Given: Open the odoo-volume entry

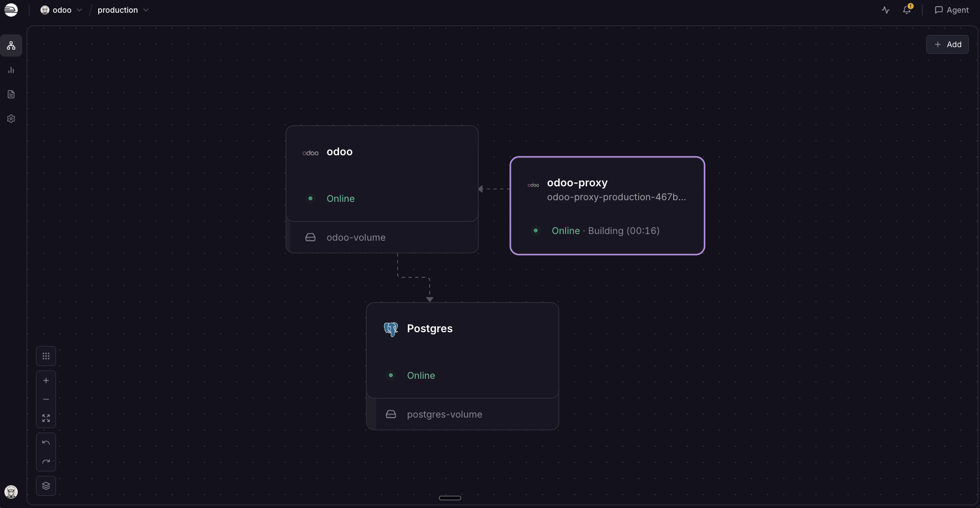Looking at the screenshot, I should point(382,237).
